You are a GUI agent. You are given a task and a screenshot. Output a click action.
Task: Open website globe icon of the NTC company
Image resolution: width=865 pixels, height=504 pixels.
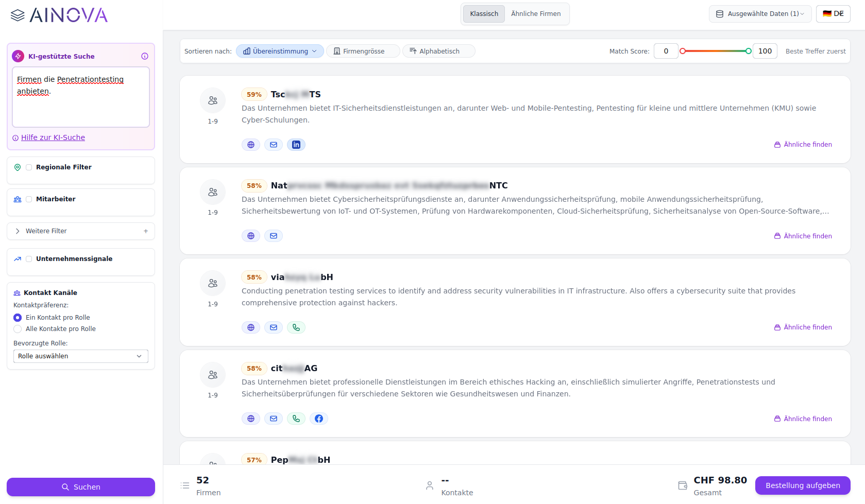(x=251, y=236)
